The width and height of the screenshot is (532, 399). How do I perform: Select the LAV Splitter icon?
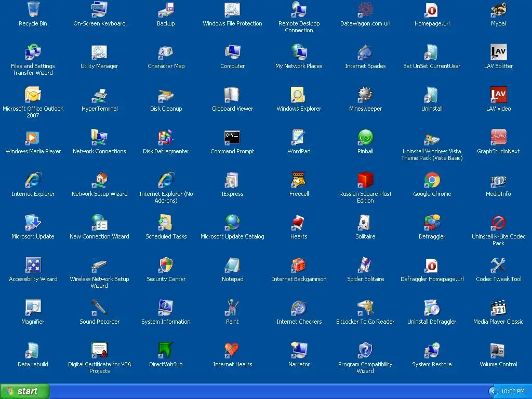coord(498,52)
